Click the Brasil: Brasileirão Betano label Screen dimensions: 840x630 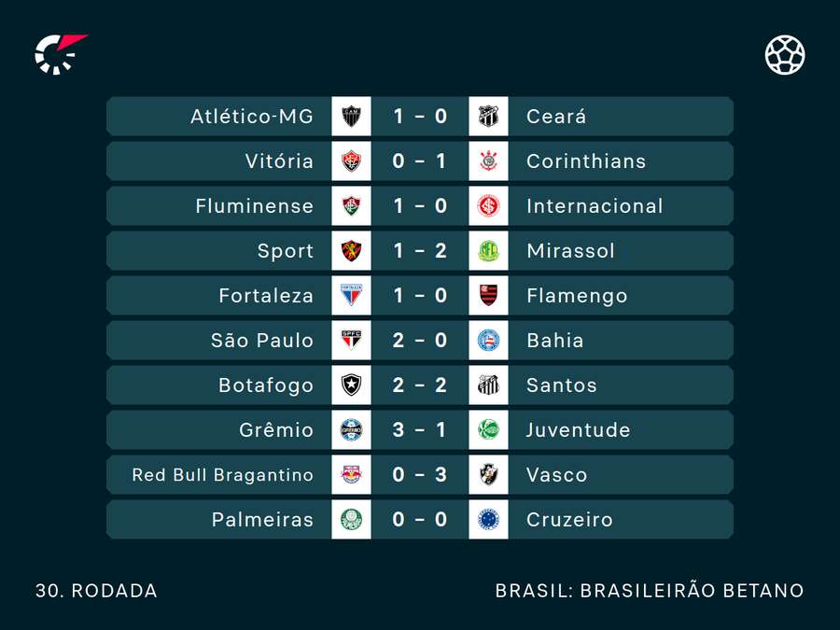pos(650,591)
